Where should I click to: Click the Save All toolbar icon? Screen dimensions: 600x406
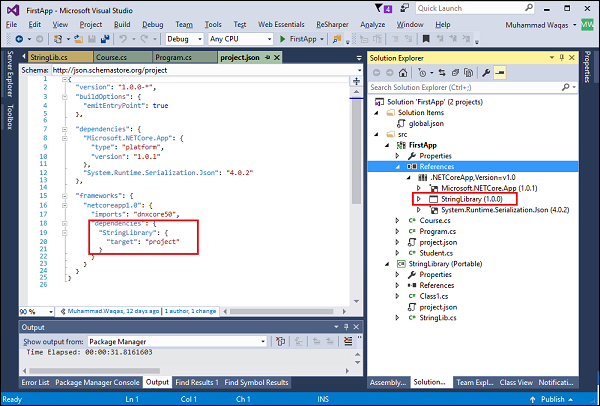coord(105,39)
